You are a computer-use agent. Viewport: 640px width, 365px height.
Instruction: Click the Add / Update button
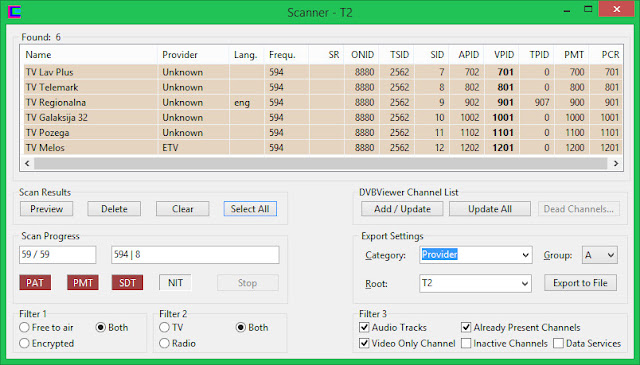click(x=402, y=209)
